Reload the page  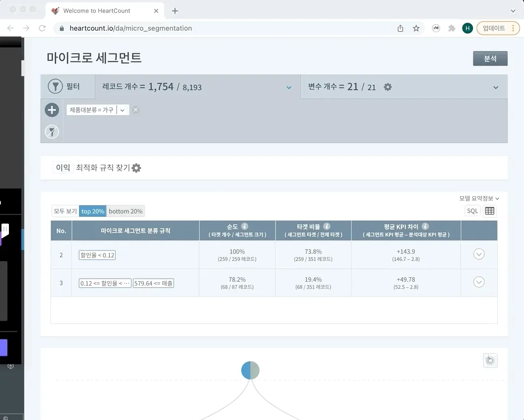(42, 28)
